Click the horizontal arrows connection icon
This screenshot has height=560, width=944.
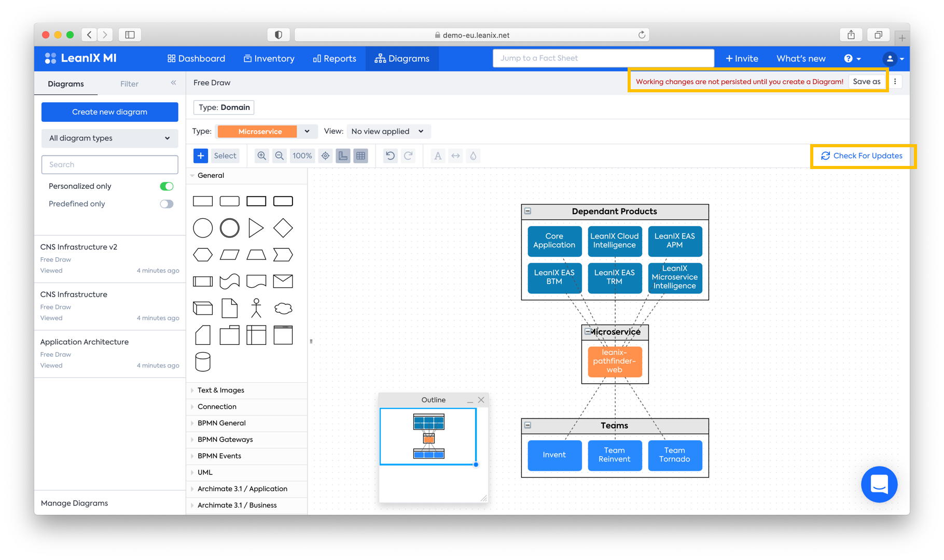[x=455, y=156]
